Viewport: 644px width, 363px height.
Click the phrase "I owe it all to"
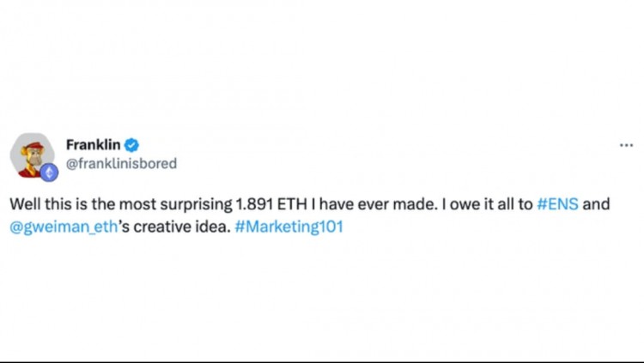pyautogui.click(x=487, y=204)
